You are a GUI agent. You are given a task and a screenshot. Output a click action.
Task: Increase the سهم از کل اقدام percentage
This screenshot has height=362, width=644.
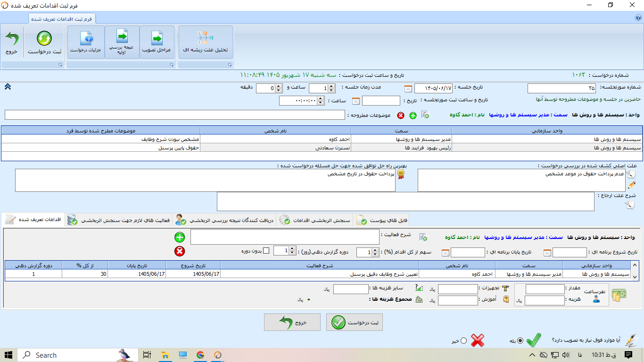(375, 251)
